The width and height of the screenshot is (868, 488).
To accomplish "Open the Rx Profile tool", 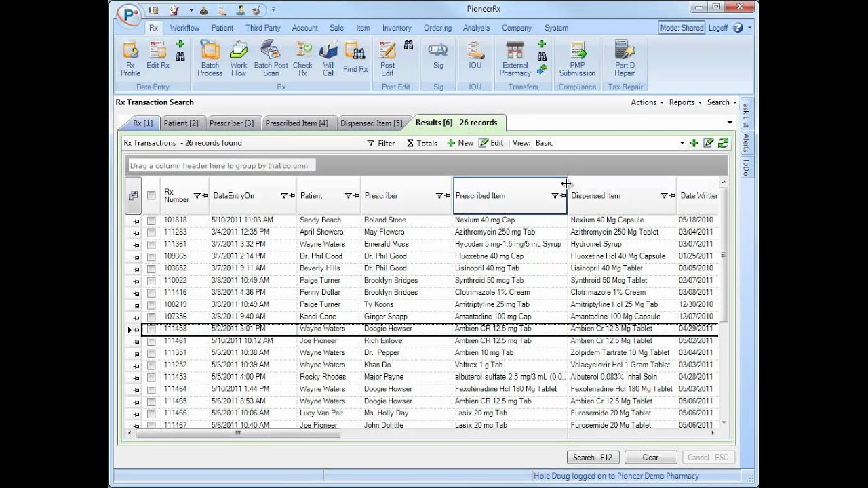I will [130, 59].
